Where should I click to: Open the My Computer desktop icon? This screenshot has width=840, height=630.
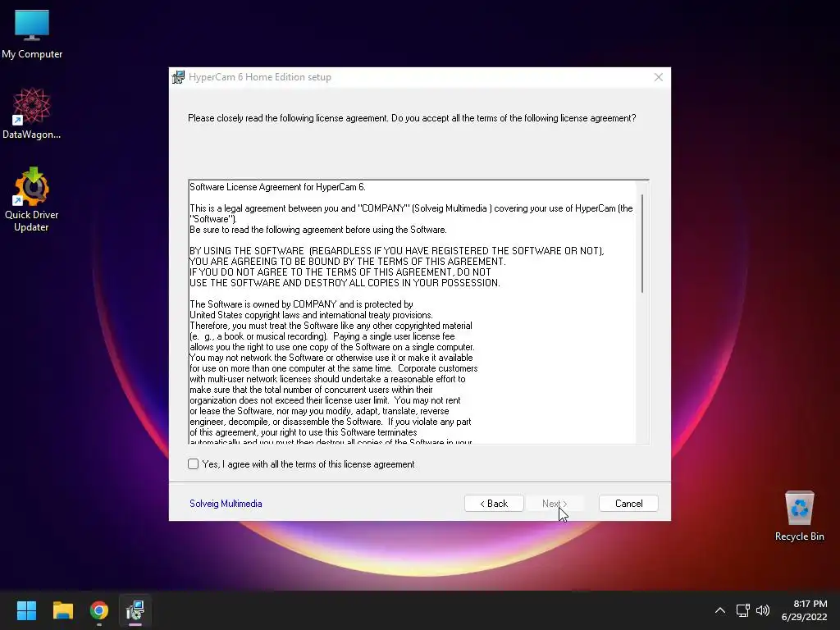tap(32, 34)
